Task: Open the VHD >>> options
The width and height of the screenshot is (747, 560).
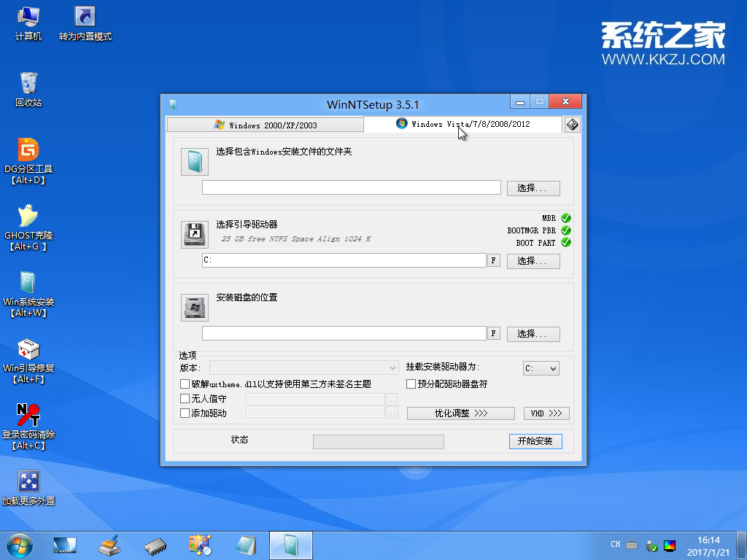Action: (546, 414)
